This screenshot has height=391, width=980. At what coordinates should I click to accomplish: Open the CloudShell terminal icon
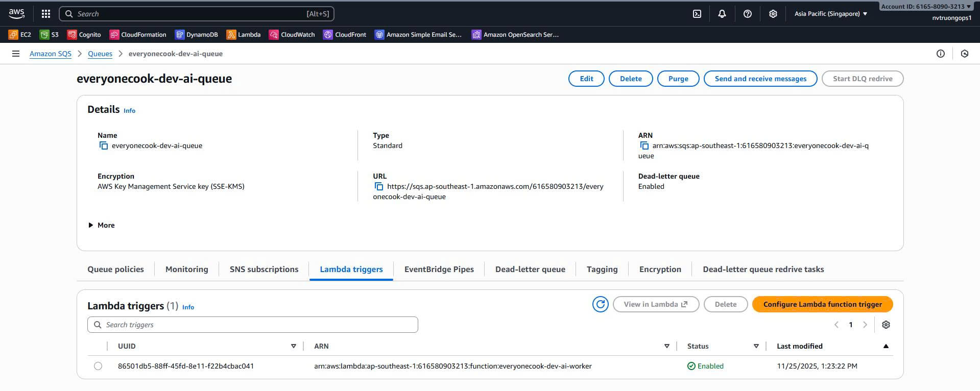pos(697,14)
